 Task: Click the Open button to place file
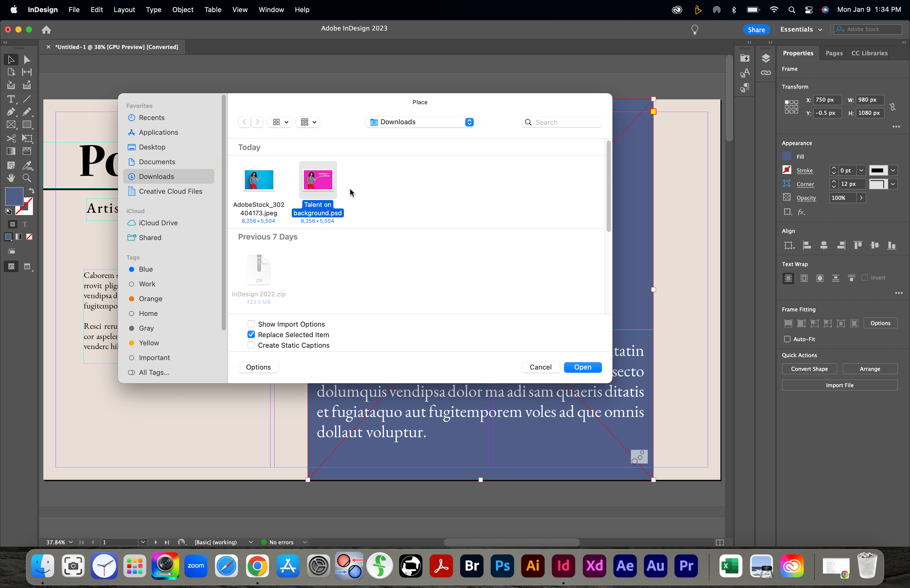click(x=582, y=367)
